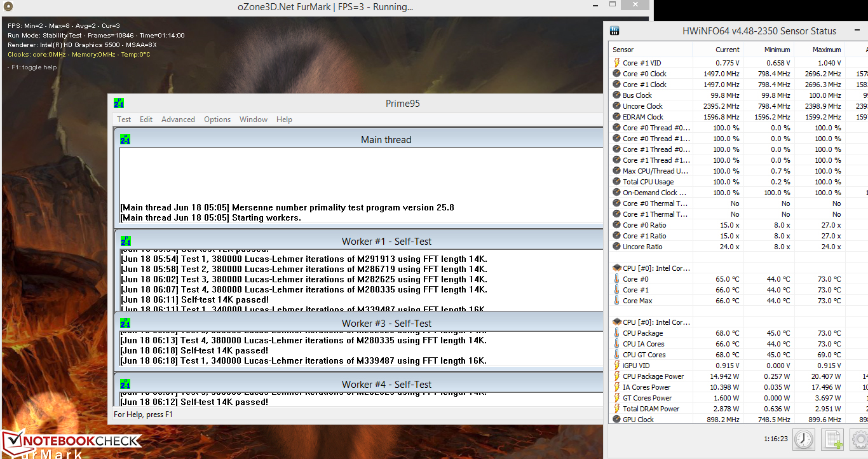Click the Mersenne number primality test version line

287,207
